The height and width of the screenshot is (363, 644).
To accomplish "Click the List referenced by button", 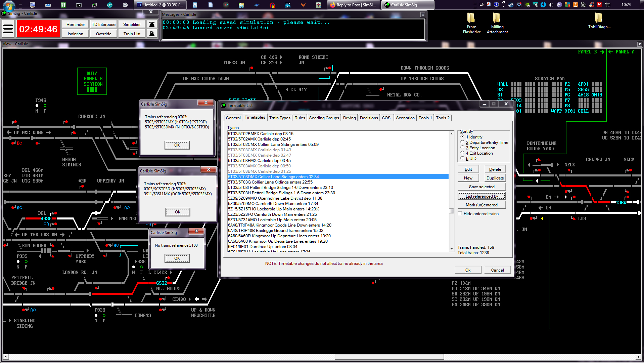I will (x=481, y=196).
